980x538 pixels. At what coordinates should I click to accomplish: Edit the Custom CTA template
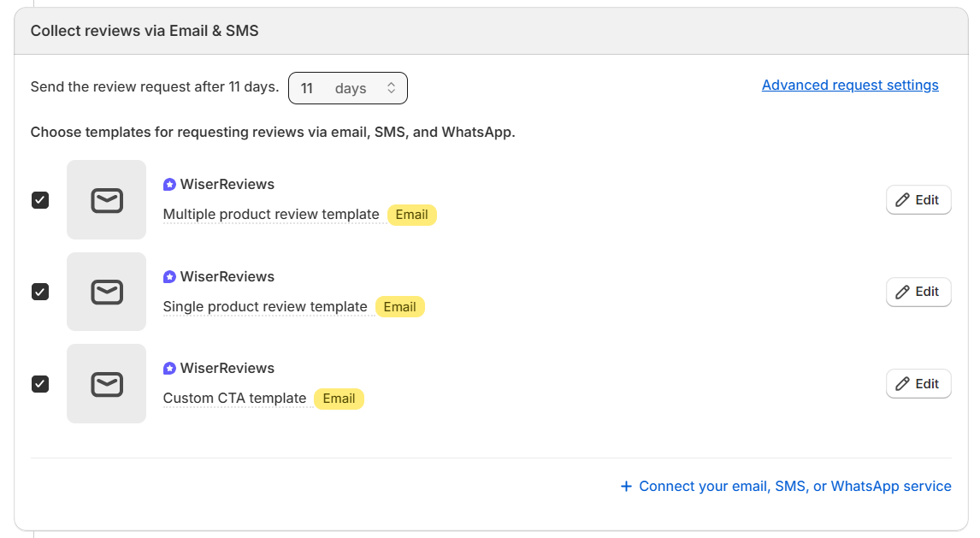click(x=918, y=384)
